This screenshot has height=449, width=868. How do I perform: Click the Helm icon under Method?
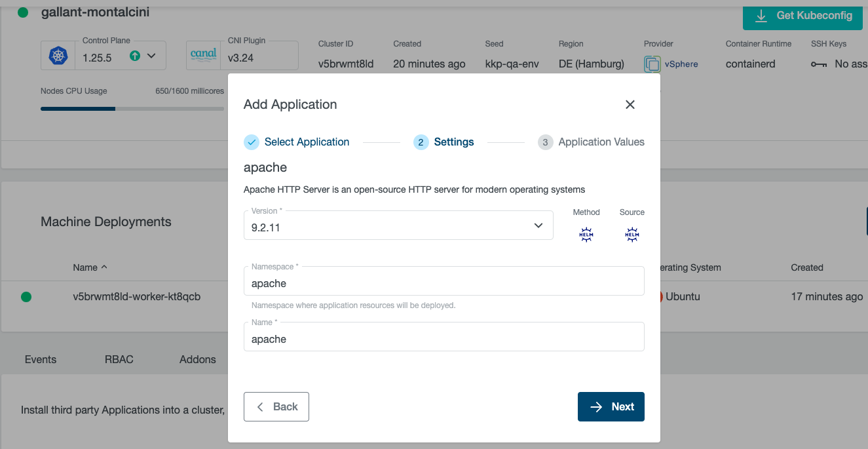click(x=586, y=234)
